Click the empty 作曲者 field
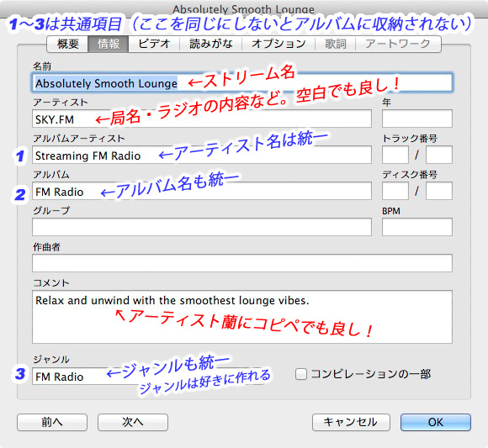 pos(242,263)
